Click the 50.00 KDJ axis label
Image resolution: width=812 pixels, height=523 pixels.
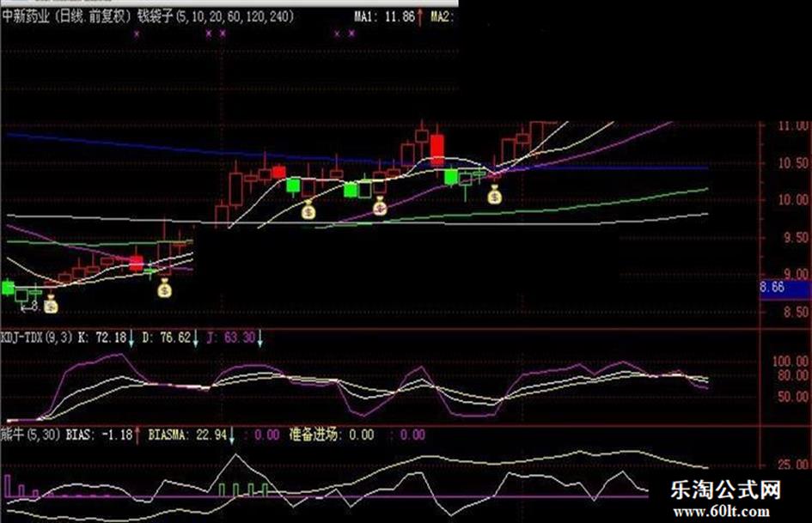pyautogui.click(x=792, y=397)
